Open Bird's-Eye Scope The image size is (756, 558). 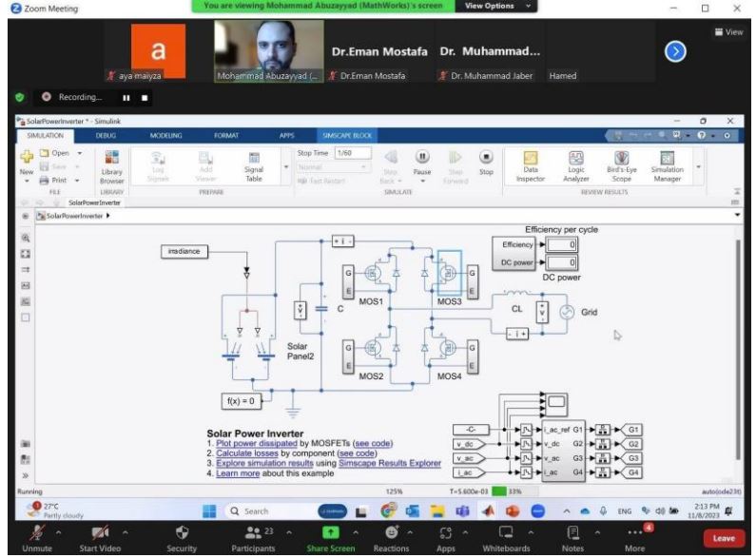(621, 162)
